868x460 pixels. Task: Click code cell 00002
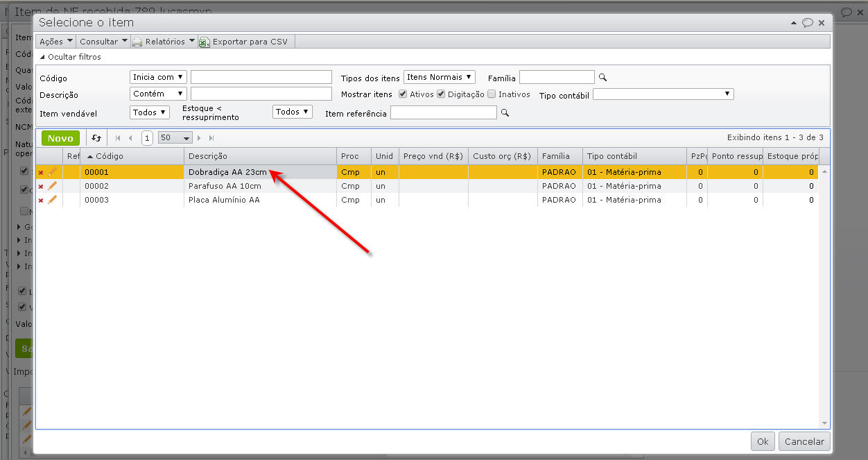pyautogui.click(x=132, y=186)
